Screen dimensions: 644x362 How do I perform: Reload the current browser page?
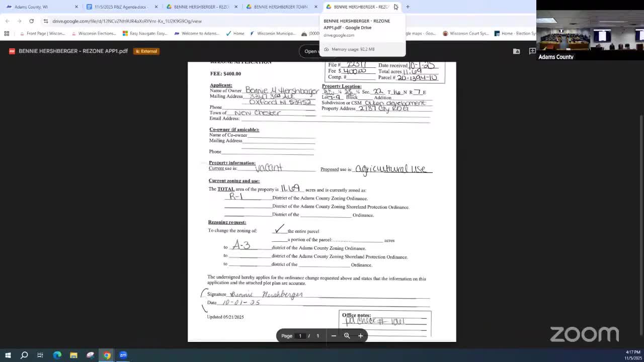tap(31, 21)
